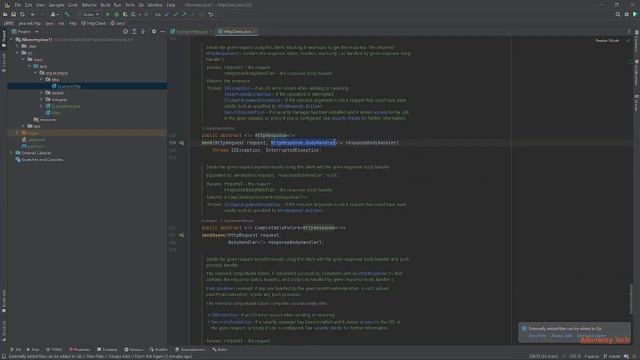
Task: Open the Edit menu
Action: 28,5
